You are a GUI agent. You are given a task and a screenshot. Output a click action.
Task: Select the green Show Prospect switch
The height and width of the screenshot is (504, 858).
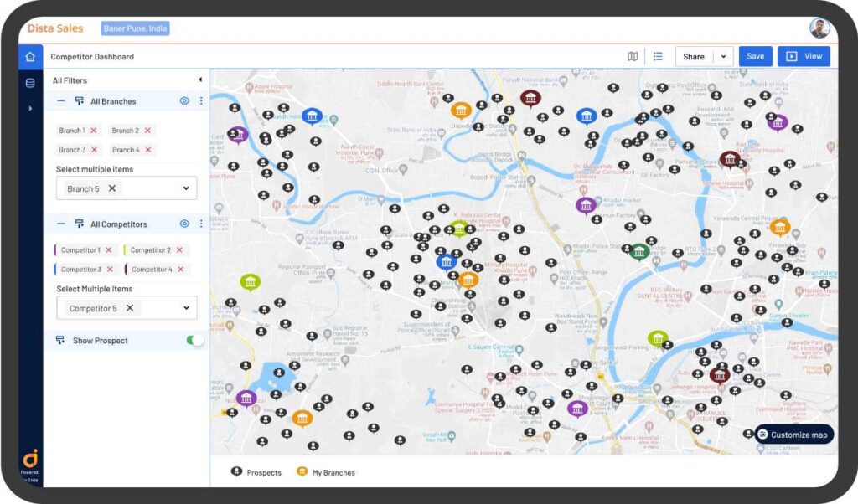point(193,340)
